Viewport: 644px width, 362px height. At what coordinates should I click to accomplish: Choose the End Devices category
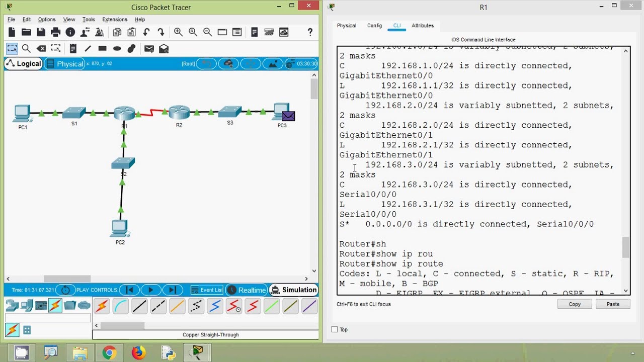tap(27, 305)
